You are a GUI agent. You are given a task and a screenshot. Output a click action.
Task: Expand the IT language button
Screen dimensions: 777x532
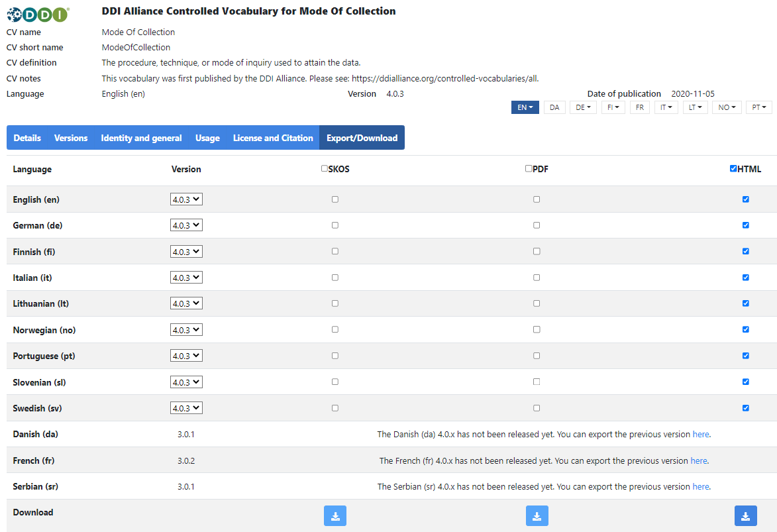tap(666, 107)
